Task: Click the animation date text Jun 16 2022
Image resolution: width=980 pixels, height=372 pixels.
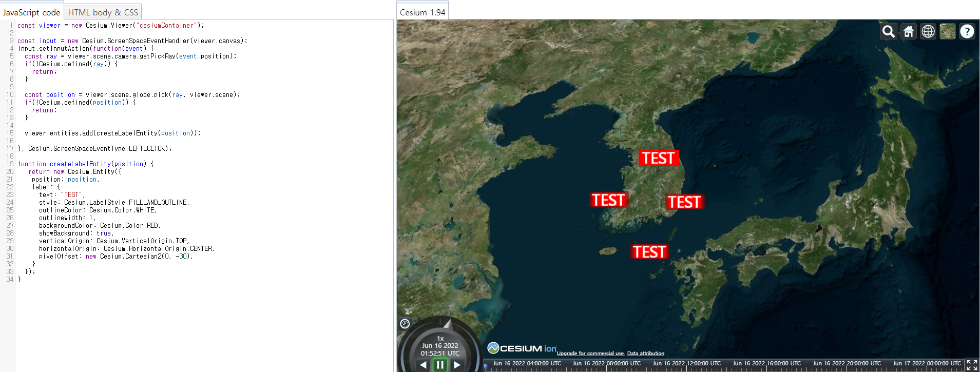Action: click(x=440, y=346)
